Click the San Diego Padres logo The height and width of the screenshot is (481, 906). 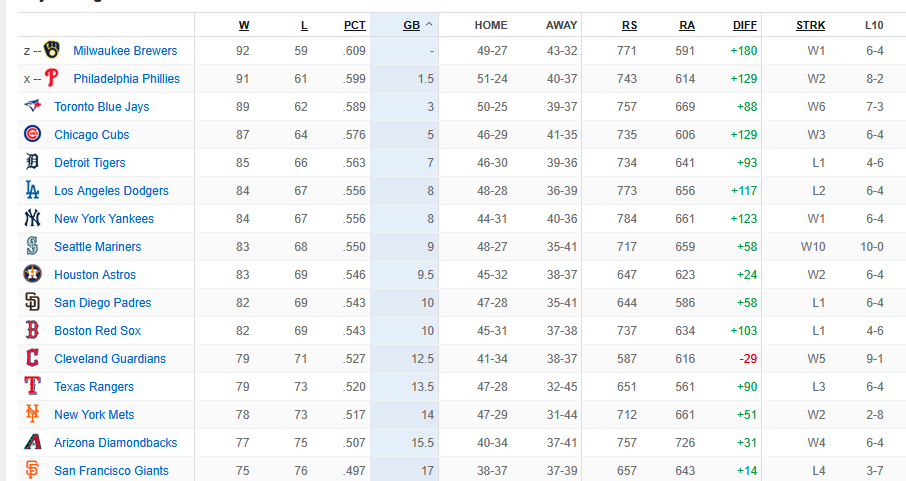pos(32,302)
